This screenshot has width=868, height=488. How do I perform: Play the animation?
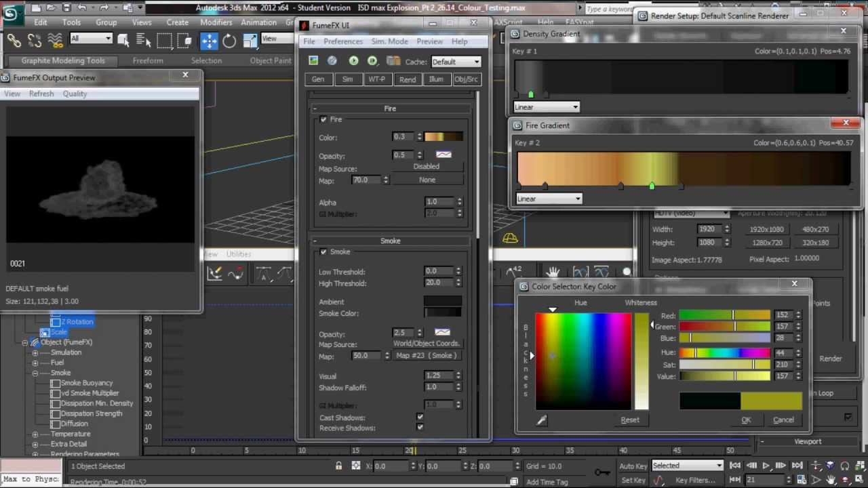pyautogui.click(x=766, y=466)
